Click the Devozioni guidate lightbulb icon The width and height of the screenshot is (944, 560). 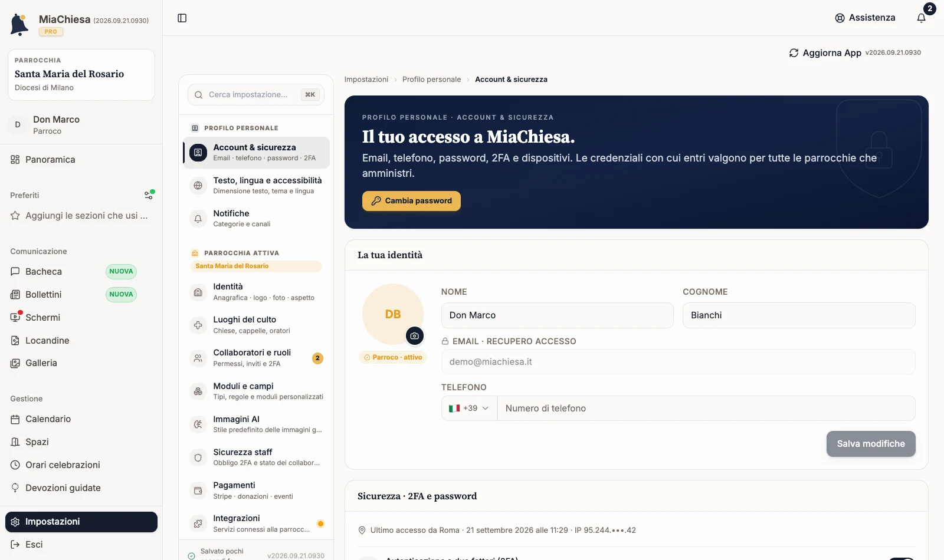(x=15, y=488)
